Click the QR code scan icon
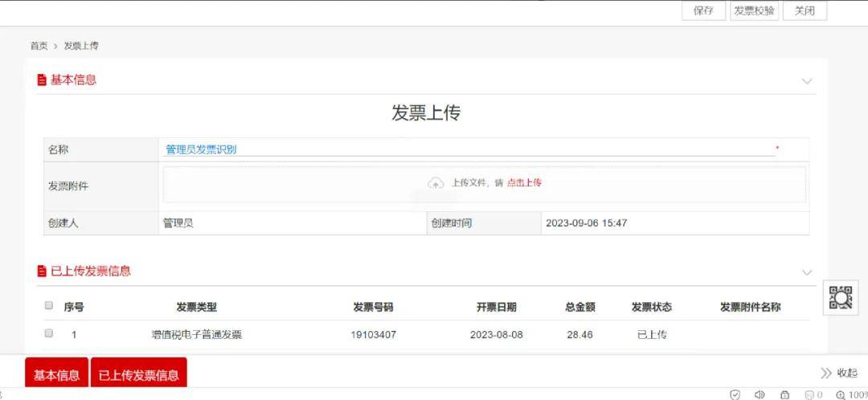Image resolution: width=868 pixels, height=400 pixels. click(840, 297)
